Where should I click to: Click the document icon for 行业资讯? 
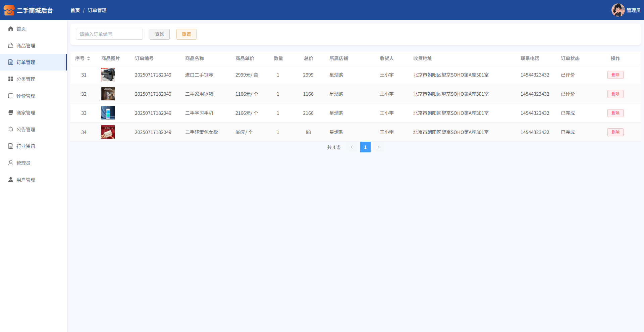click(11, 146)
